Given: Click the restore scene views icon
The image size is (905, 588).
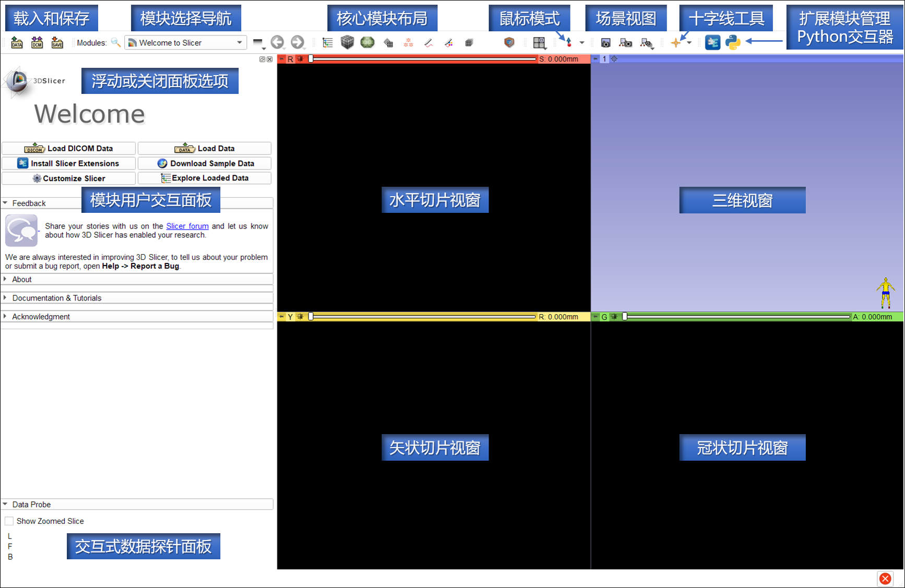Looking at the screenshot, I should coord(647,43).
